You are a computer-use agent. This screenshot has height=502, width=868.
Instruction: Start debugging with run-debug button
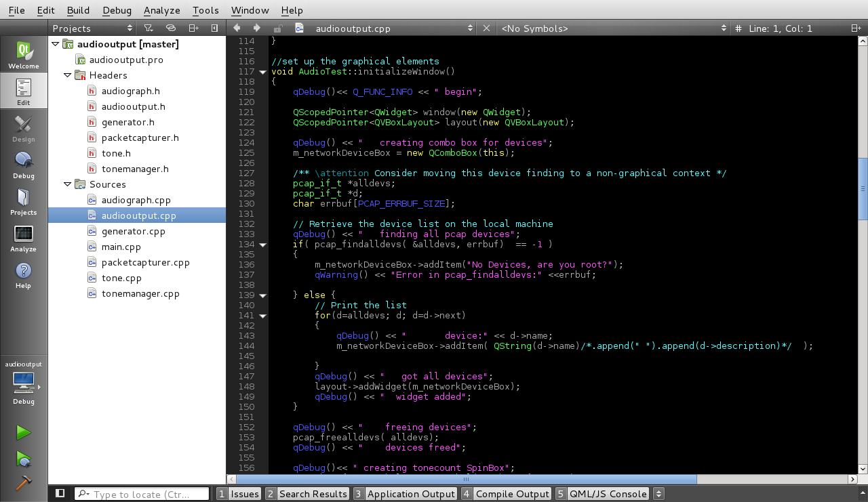[x=24, y=459]
